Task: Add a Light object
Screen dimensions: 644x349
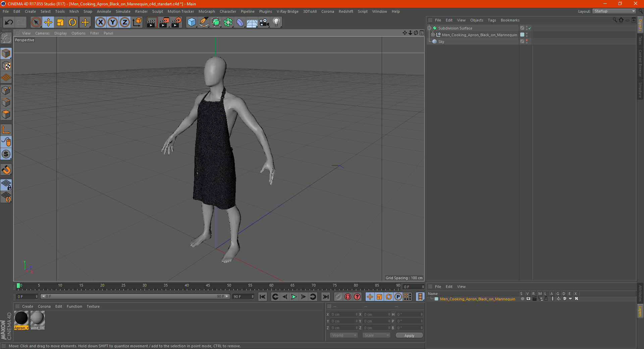Action: 276,22
